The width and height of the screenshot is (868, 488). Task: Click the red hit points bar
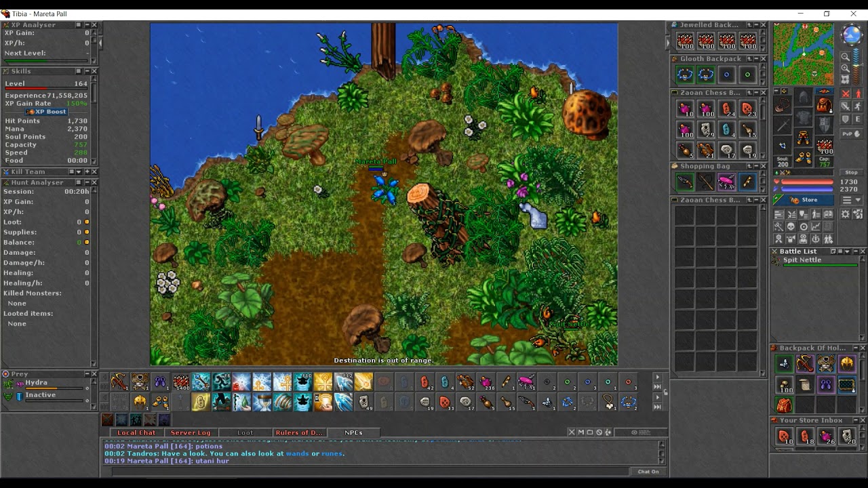click(x=807, y=182)
